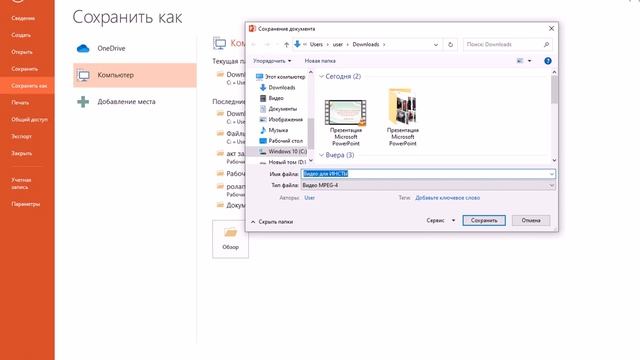Go up one folder level arrow
This screenshot has width=640, height=360.
pos(286,44)
